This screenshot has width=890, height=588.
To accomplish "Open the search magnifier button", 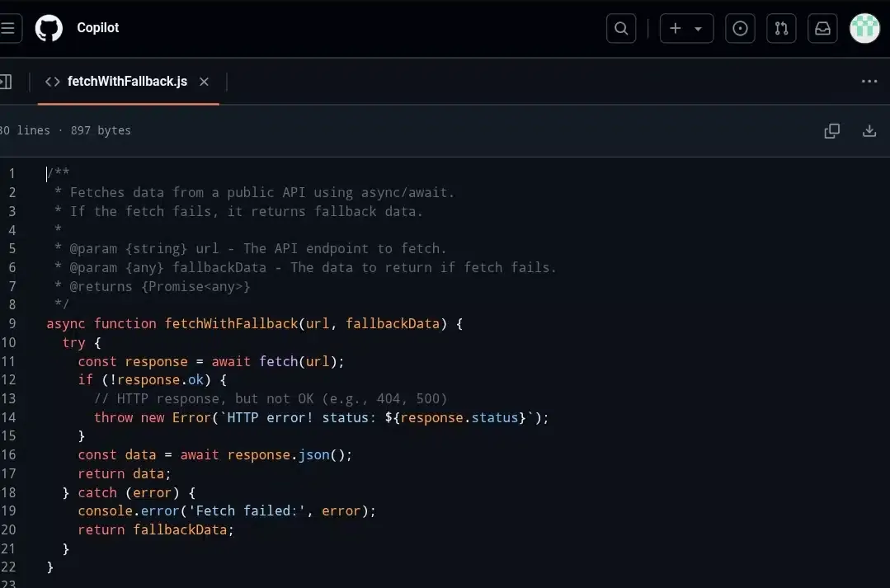I will (x=621, y=28).
